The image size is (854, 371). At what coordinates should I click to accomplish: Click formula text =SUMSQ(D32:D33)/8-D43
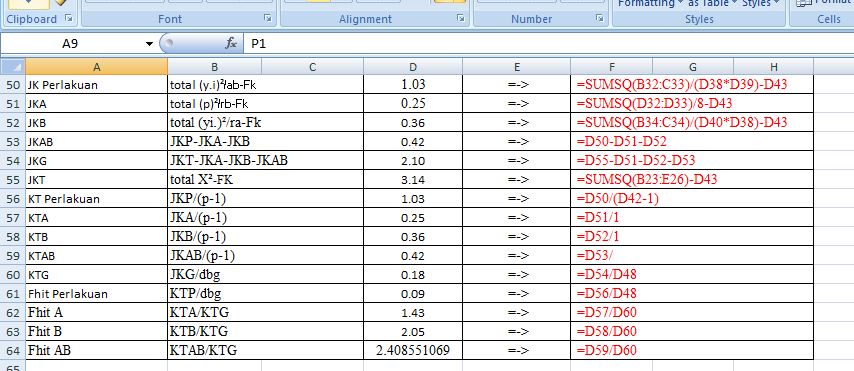(x=654, y=104)
